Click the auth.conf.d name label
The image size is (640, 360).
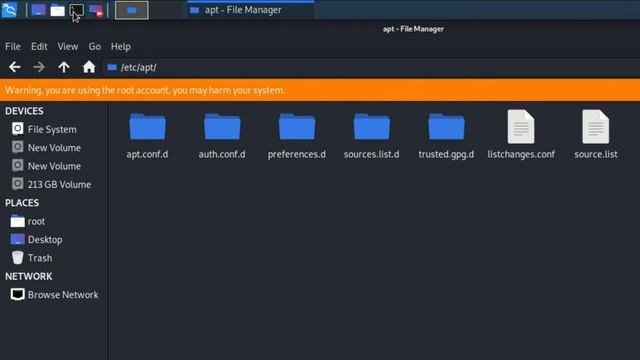point(222,154)
